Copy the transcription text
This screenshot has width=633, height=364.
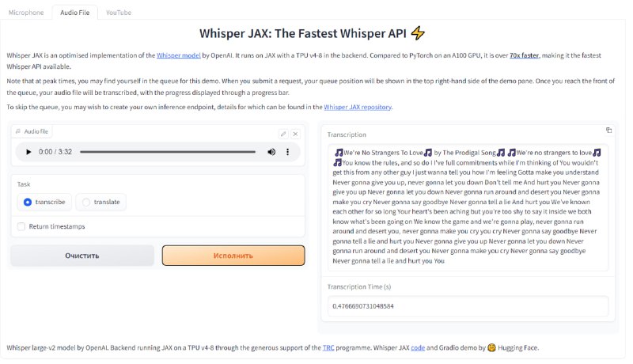(608, 131)
